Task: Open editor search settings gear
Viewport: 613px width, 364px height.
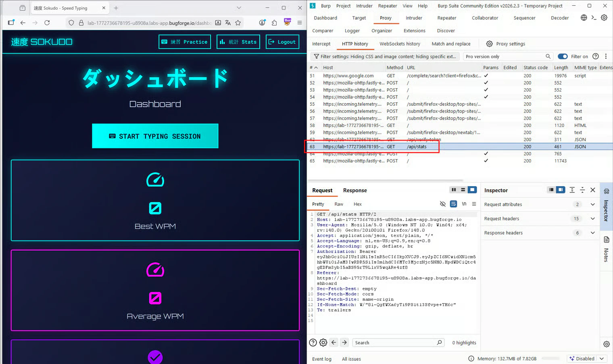Action: point(323,343)
